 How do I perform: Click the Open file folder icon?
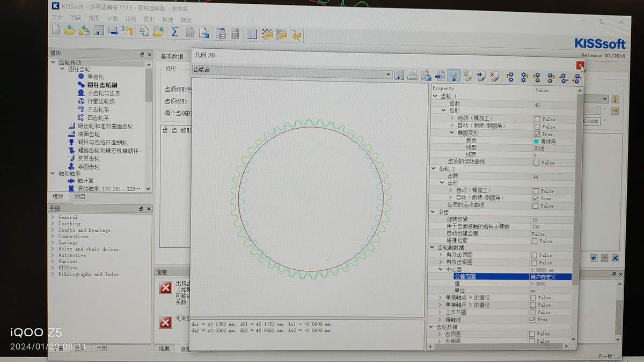click(x=70, y=31)
